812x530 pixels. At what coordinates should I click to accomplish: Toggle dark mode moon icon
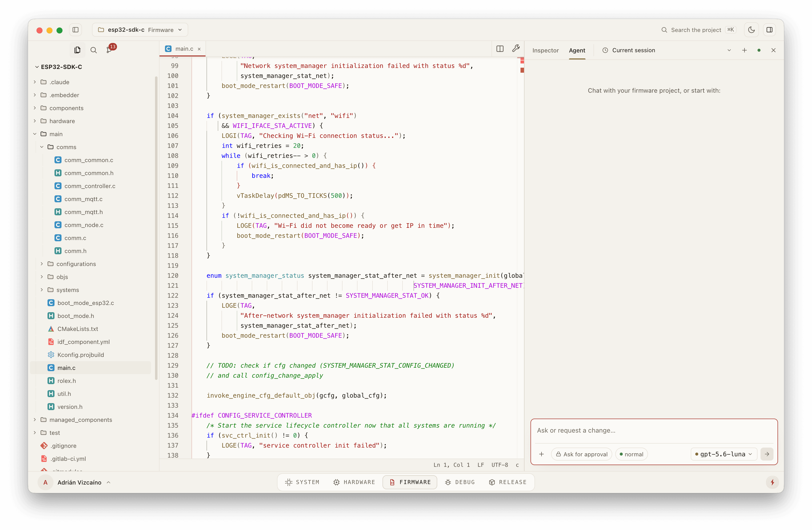(x=751, y=30)
